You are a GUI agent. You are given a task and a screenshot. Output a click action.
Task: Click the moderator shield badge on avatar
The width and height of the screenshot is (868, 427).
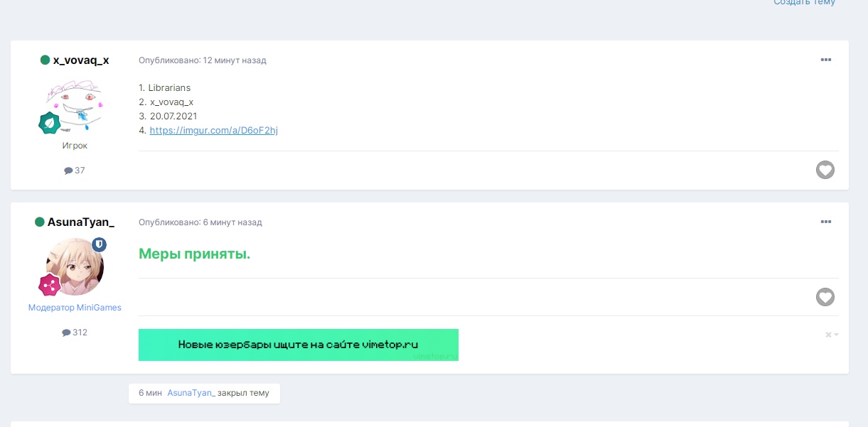tap(99, 244)
